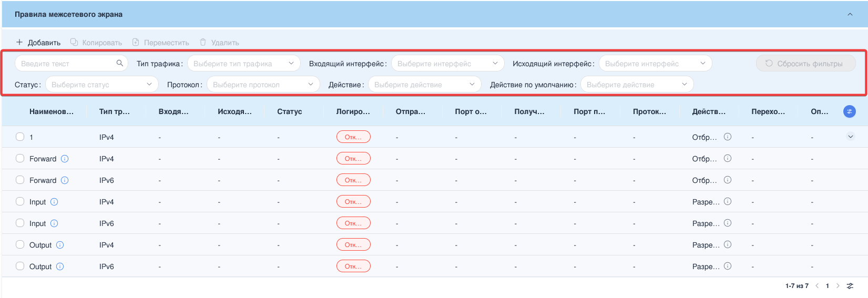Screen dimensions: 868x298
Task: Click the search magnifier icon in text filter
Action: (120, 63)
